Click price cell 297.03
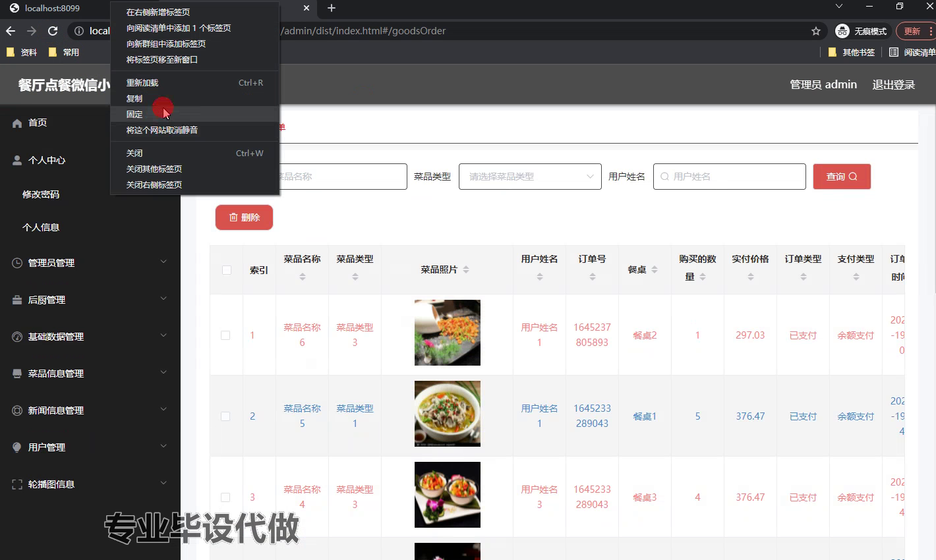This screenshot has width=936, height=560. coord(750,335)
